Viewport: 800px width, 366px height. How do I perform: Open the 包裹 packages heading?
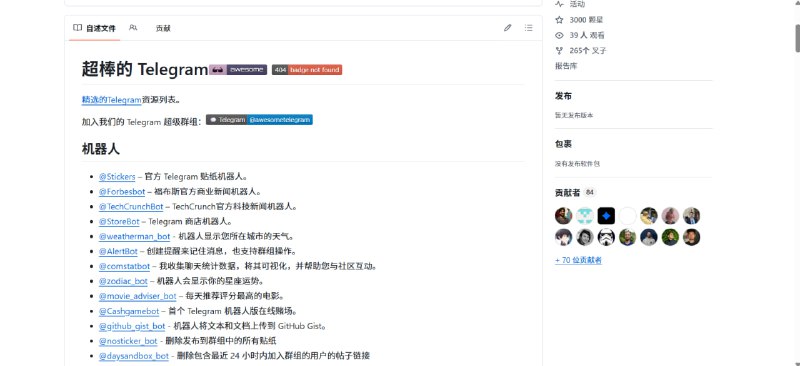point(563,144)
